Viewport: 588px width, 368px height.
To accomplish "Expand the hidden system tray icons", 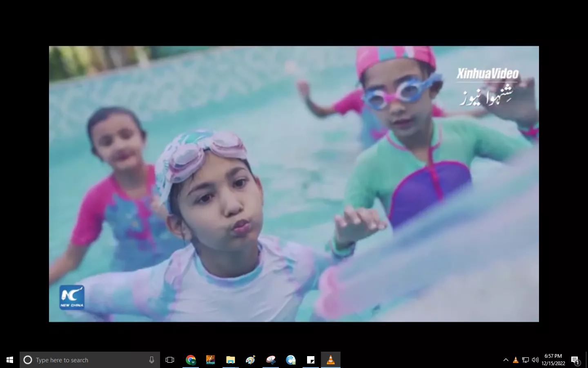I will (x=506, y=360).
